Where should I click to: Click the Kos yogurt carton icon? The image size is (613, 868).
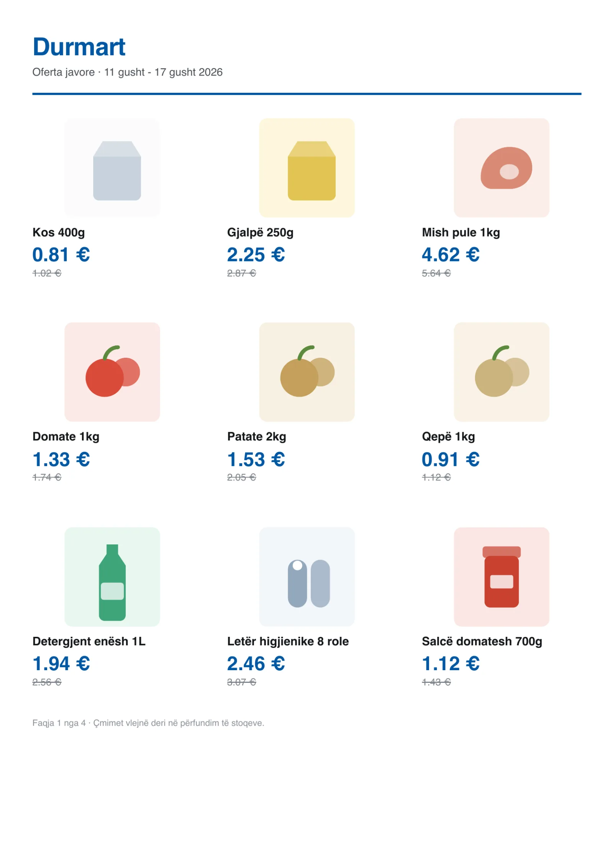click(112, 168)
